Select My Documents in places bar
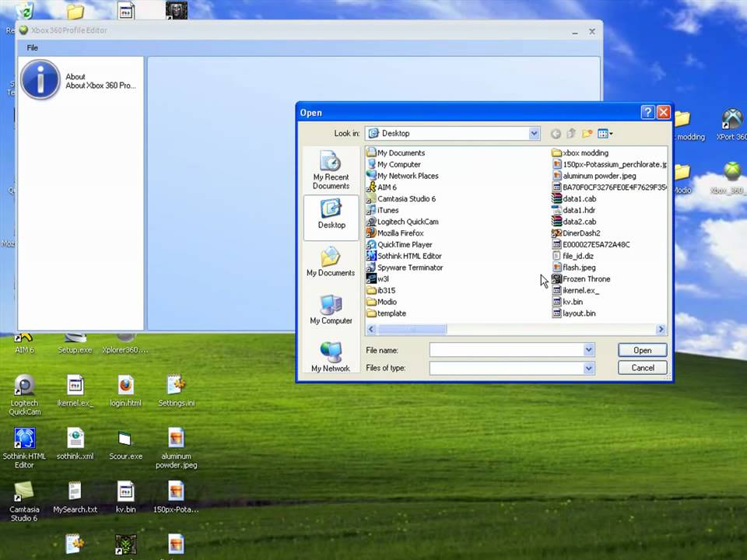Viewport: 747px width, 560px height. coord(331,261)
